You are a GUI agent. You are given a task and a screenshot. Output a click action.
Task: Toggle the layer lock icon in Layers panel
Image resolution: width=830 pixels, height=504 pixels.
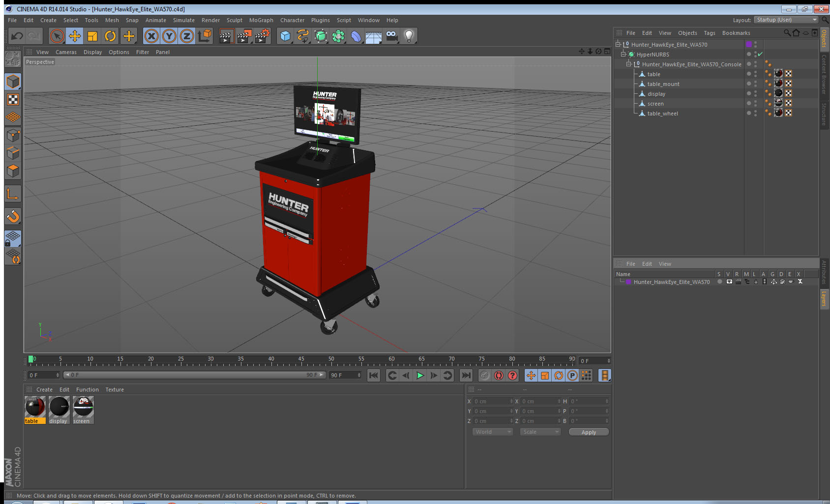[756, 281]
